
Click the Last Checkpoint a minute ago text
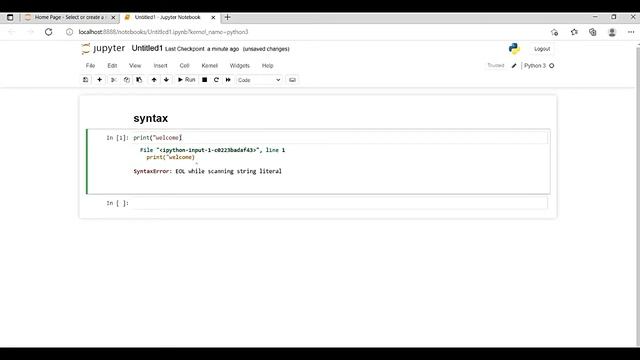202,49
